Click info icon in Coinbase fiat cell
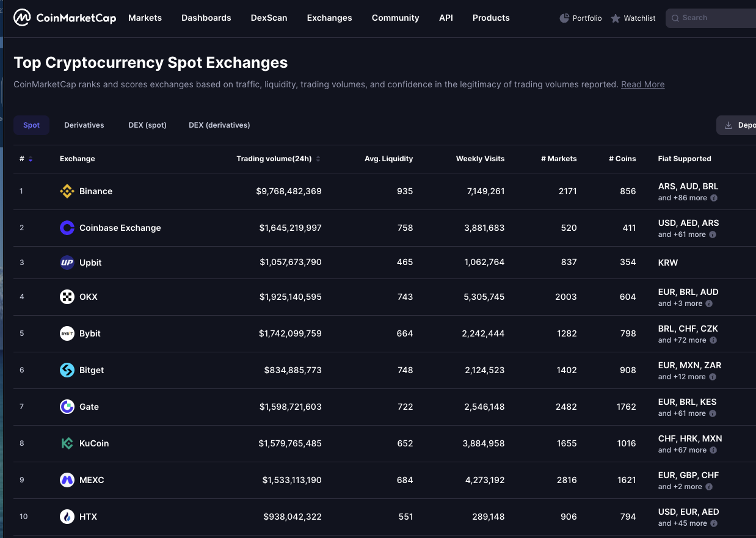This screenshot has height=538, width=756. coord(713,234)
